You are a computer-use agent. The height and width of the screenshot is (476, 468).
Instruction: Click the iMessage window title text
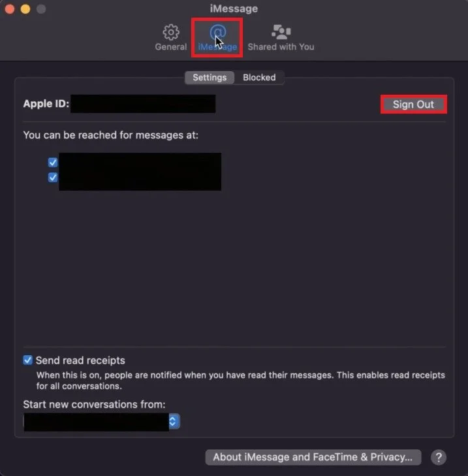point(234,8)
